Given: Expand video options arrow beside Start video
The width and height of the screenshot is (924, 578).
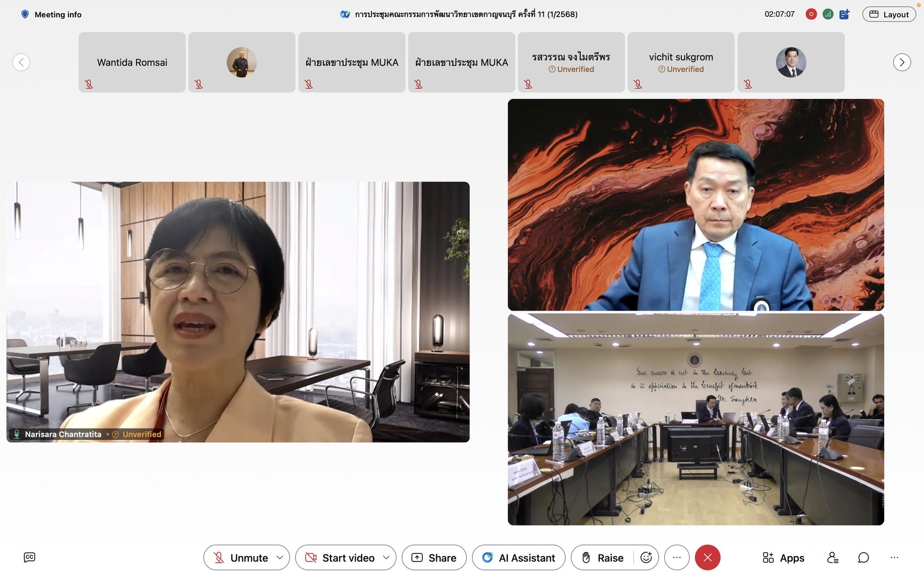Looking at the screenshot, I should (386, 558).
